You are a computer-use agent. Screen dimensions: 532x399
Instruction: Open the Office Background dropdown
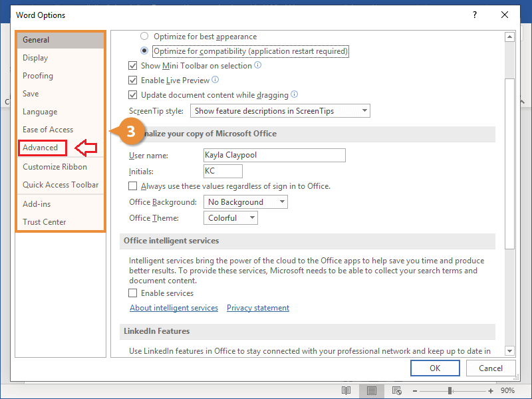click(x=245, y=202)
